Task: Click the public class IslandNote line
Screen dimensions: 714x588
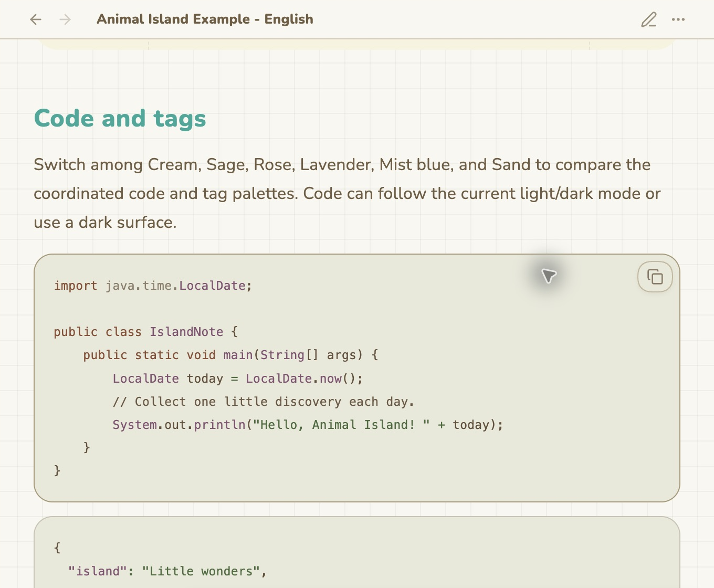Action: (x=146, y=332)
